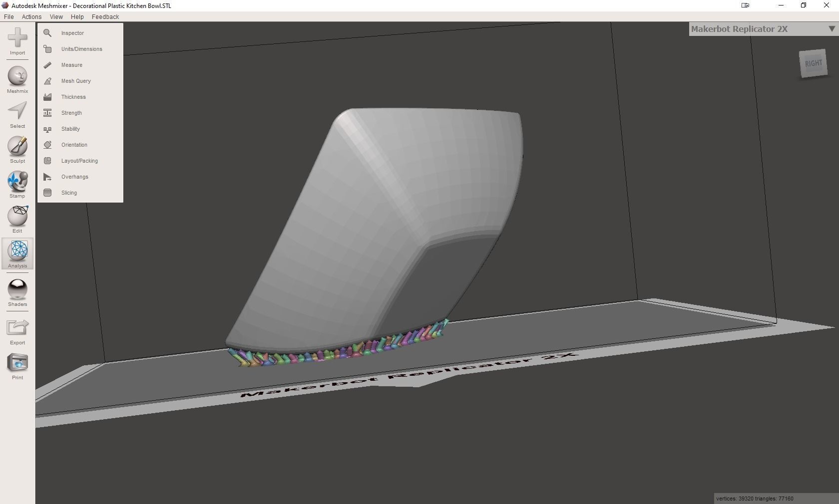Screen dimensions: 839x504
Task: Click the Thickness analysis icon
Action: 47,97
